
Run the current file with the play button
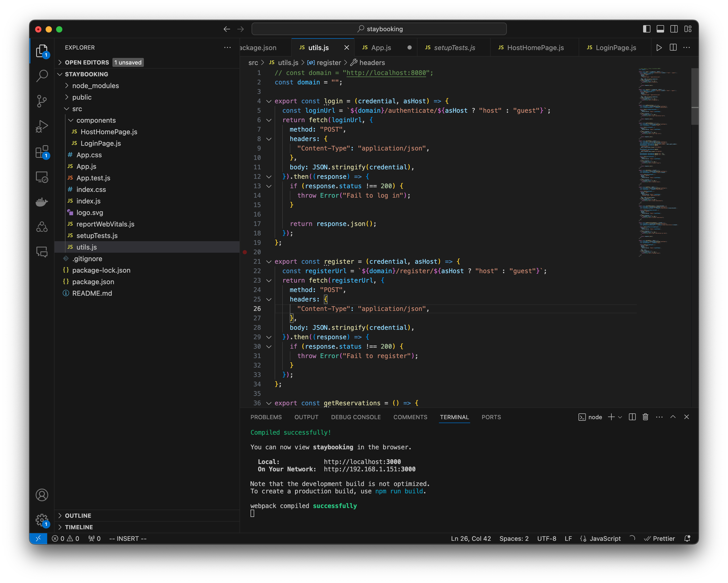(x=659, y=48)
